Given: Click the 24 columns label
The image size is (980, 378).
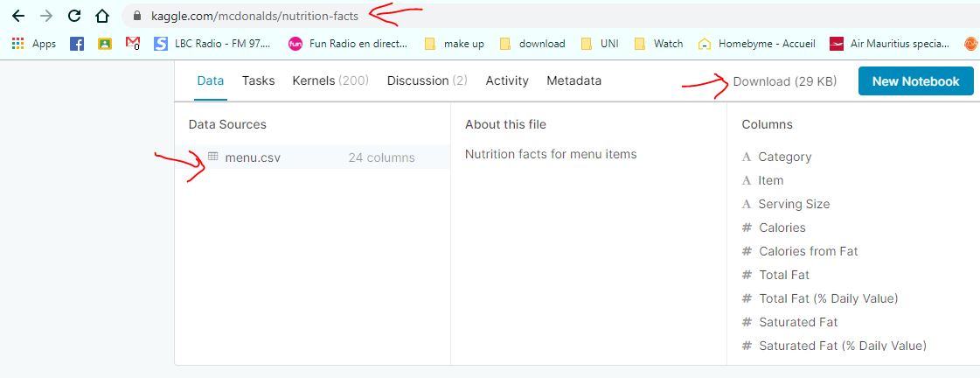Looking at the screenshot, I should click(381, 157).
